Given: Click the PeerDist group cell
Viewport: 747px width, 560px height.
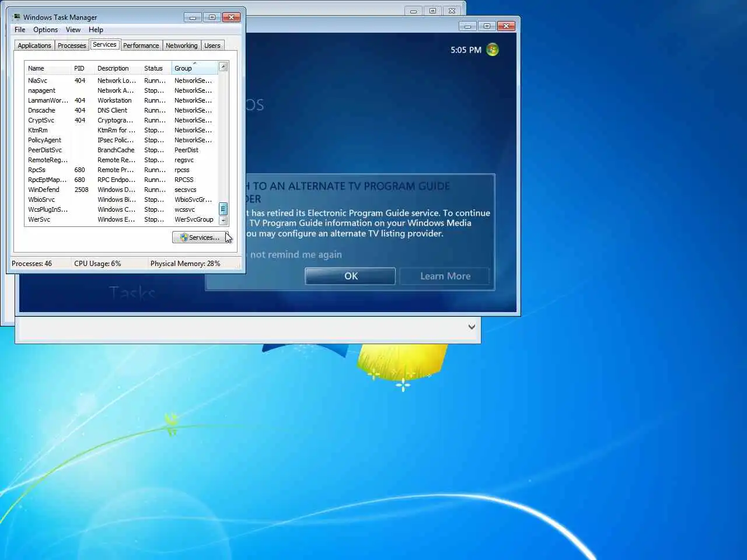Looking at the screenshot, I should (x=186, y=150).
